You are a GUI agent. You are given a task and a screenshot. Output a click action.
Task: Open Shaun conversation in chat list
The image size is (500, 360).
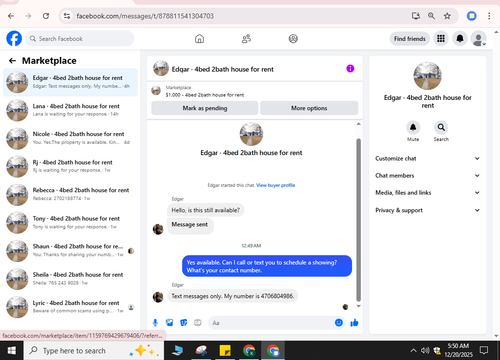coord(70,250)
